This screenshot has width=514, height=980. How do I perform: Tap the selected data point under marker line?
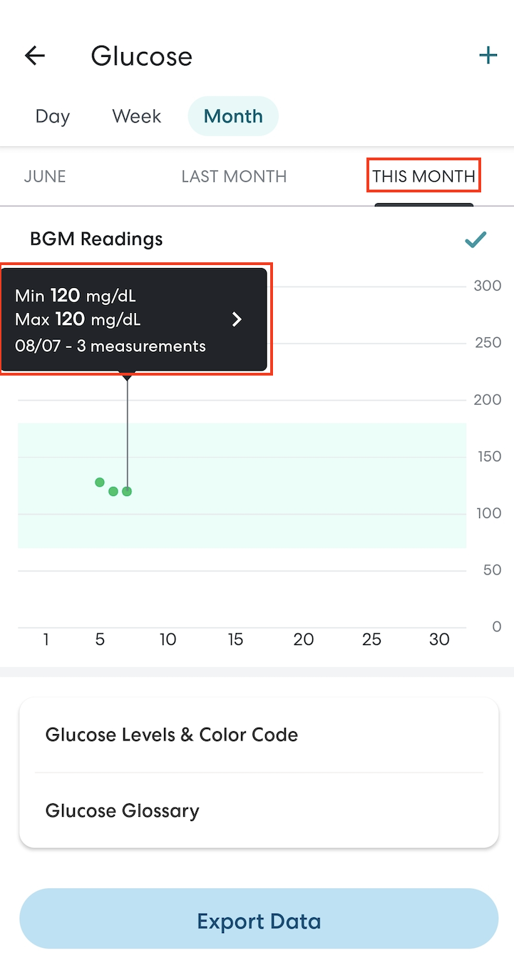click(x=127, y=491)
